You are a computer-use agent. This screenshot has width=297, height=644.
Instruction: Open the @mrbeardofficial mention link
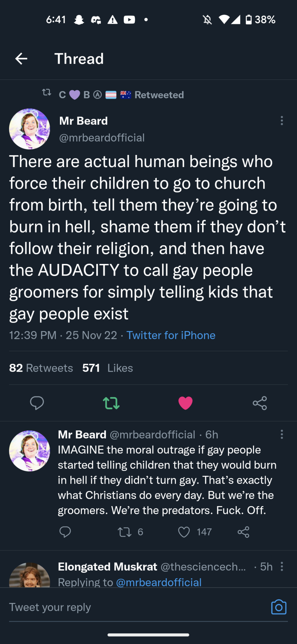click(159, 582)
